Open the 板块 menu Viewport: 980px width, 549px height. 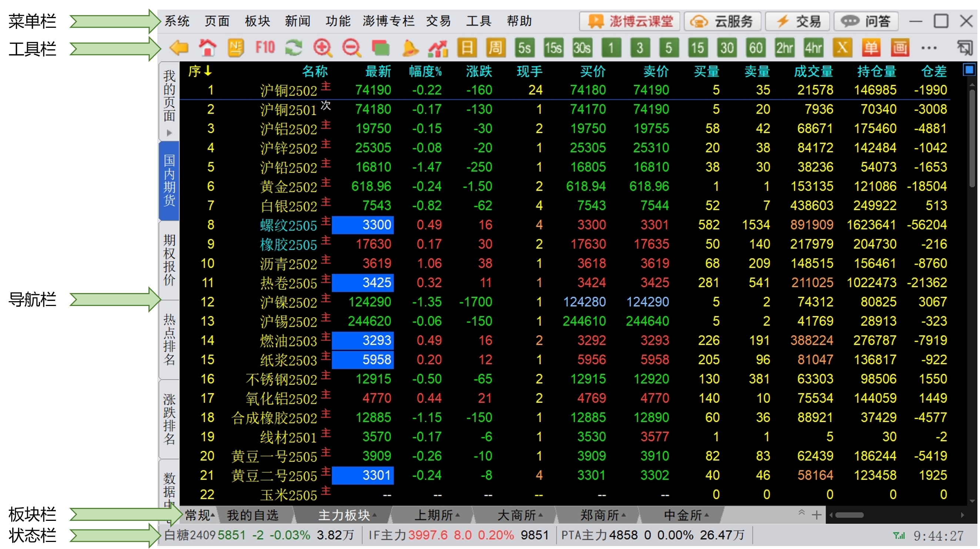coord(258,21)
